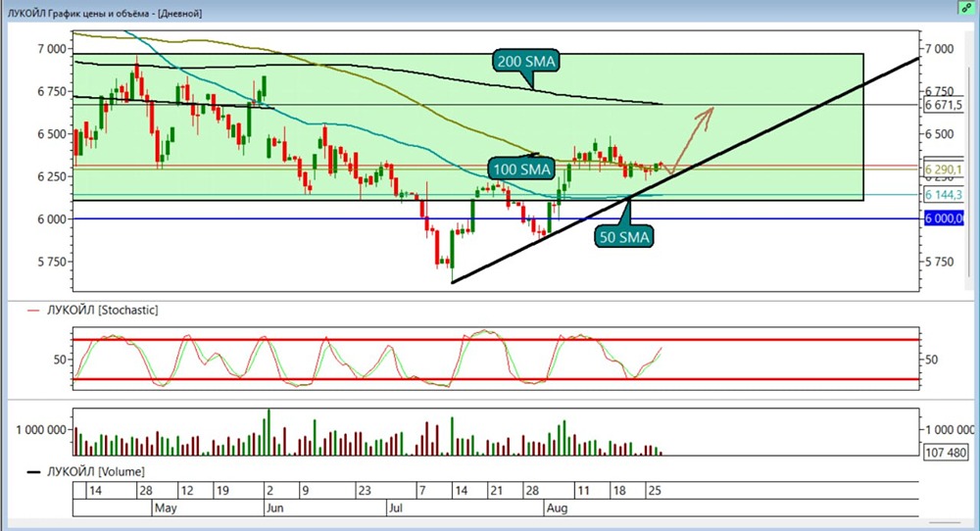Click the Jul month label
Screen dimensions: 980x531
396,507
